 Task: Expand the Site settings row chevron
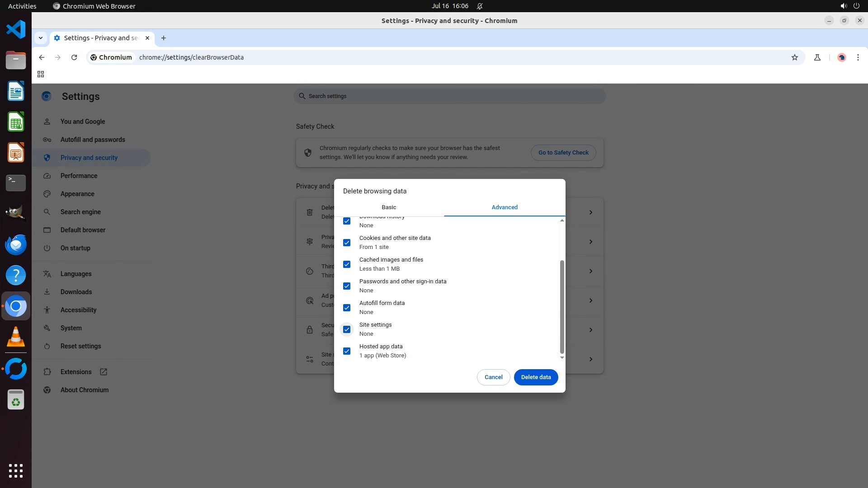click(590, 359)
